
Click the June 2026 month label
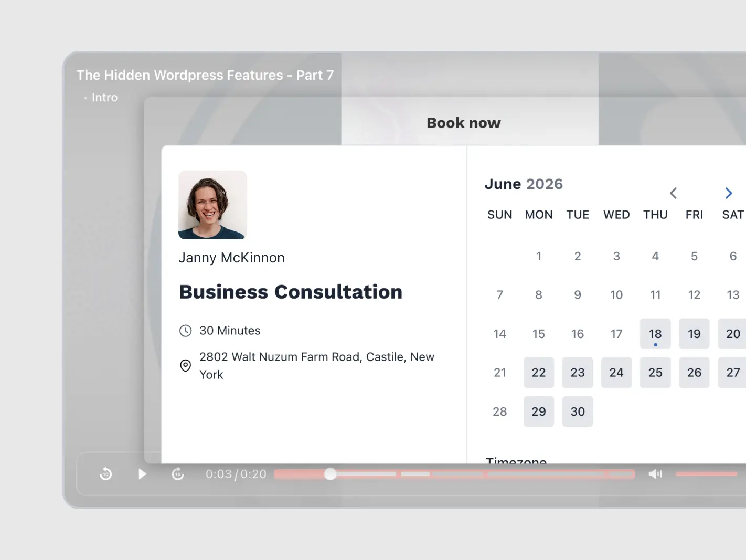point(524,184)
